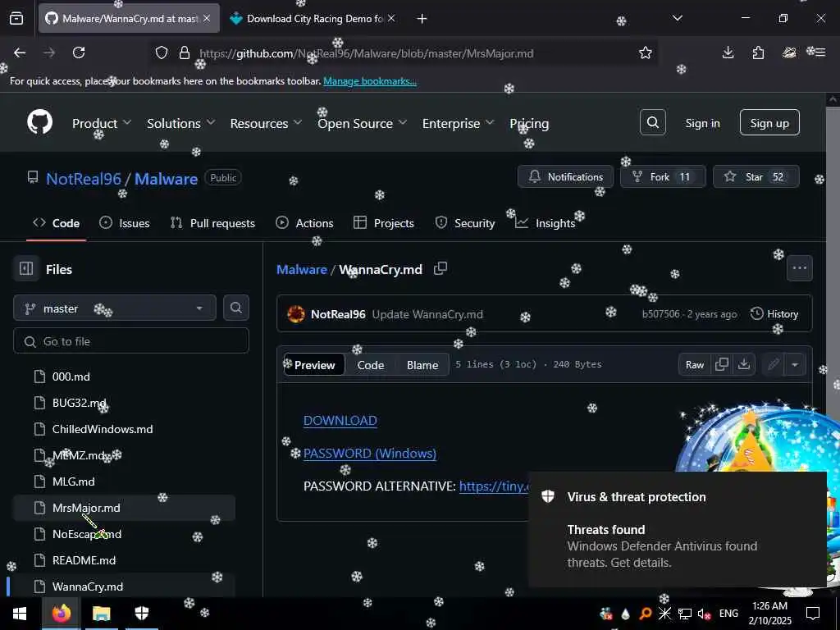Open PASSWORD (Windows) link
Viewport: 840px width, 630px height.
pyautogui.click(x=370, y=453)
